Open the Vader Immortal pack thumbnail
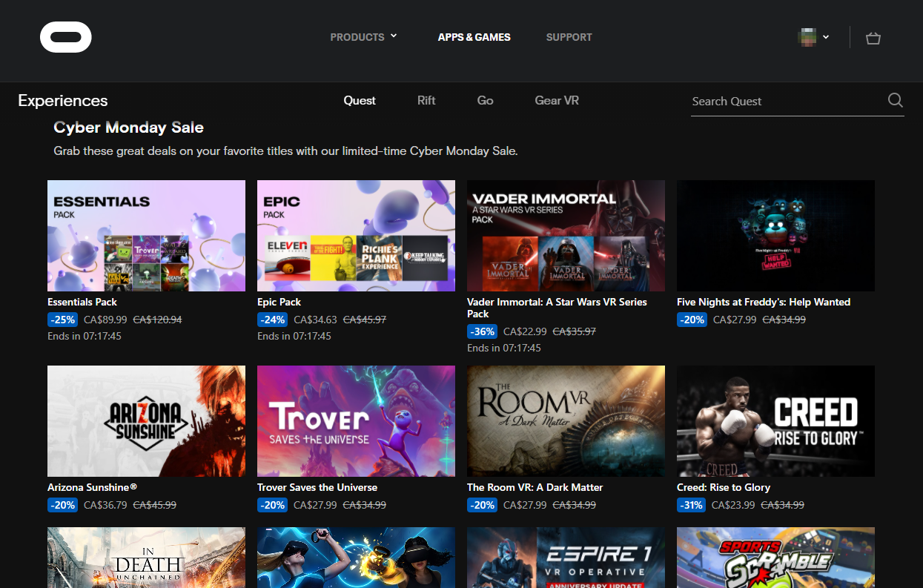 566,236
